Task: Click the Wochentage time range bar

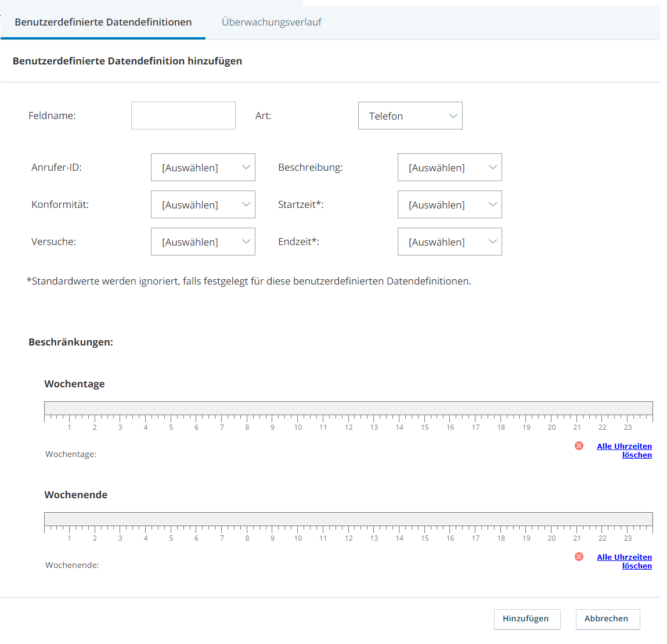Action: coord(348,408)
